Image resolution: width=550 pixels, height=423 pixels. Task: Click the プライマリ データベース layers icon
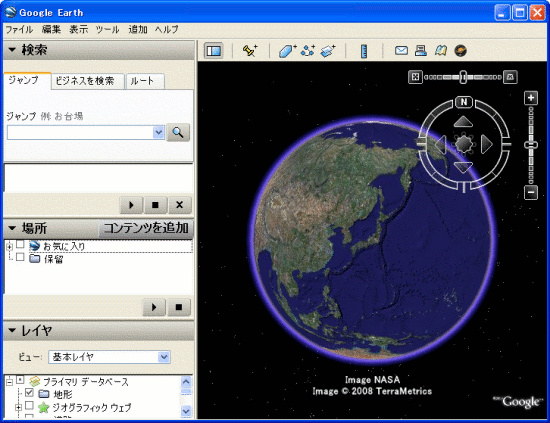[x=35, y=381]
